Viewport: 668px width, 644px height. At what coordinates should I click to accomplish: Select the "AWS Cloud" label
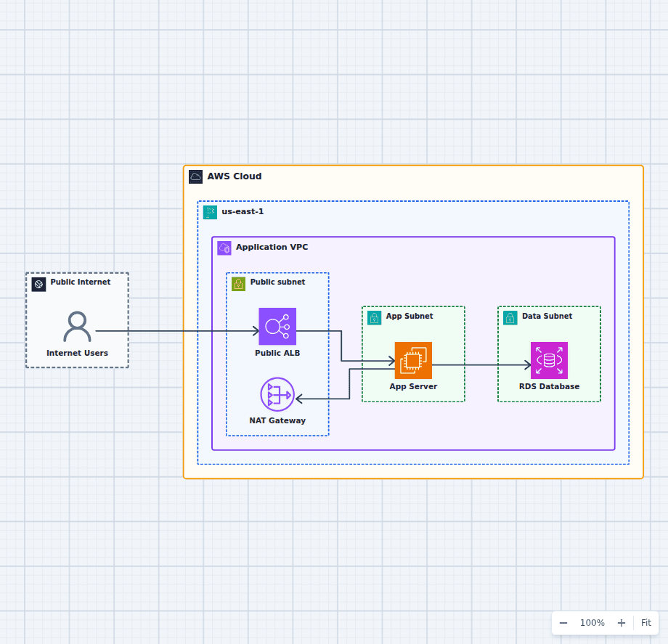235,176
